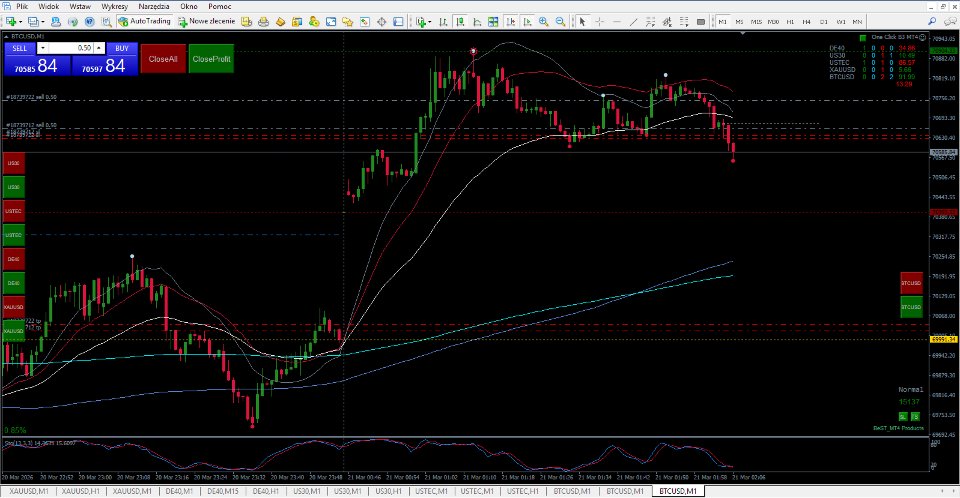The image size is (960, 498).
Task: Switch chart timeframe to M15
Action: (x=756, y=21)
